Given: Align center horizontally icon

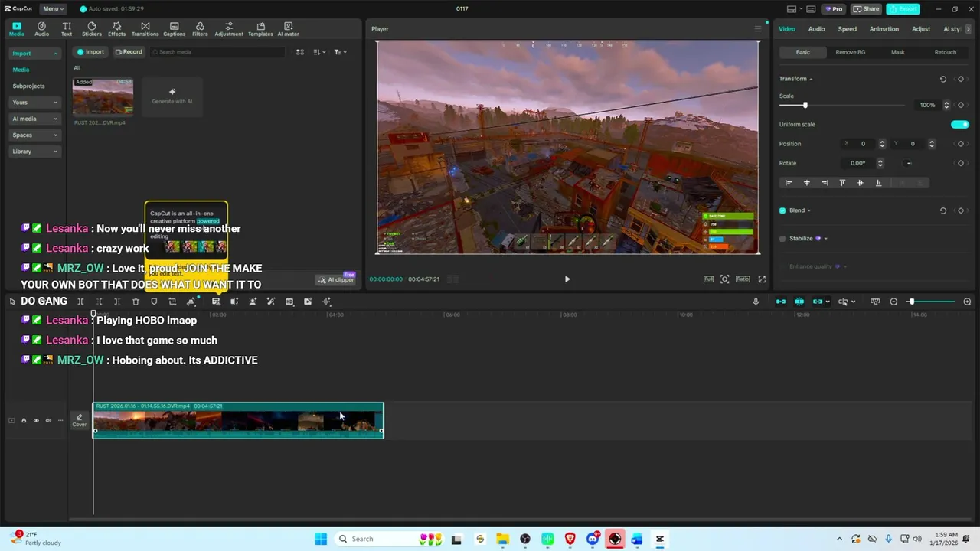Looking at the screenshot, I should click(806, 183).
